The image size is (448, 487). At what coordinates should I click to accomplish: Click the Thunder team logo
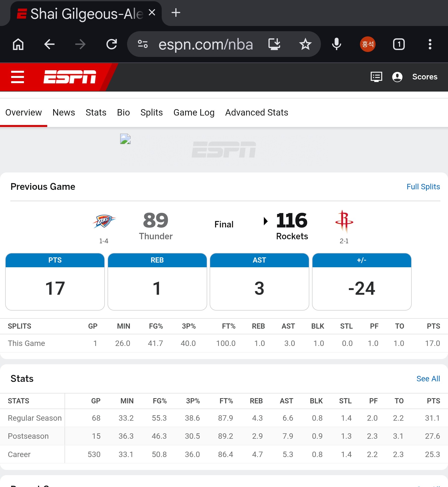coord(104,221)
